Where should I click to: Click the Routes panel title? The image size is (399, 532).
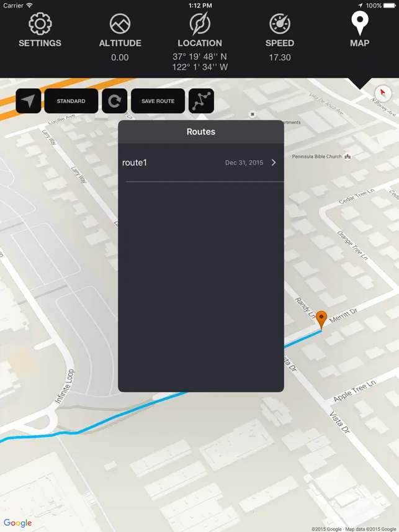tap(201, 132)
